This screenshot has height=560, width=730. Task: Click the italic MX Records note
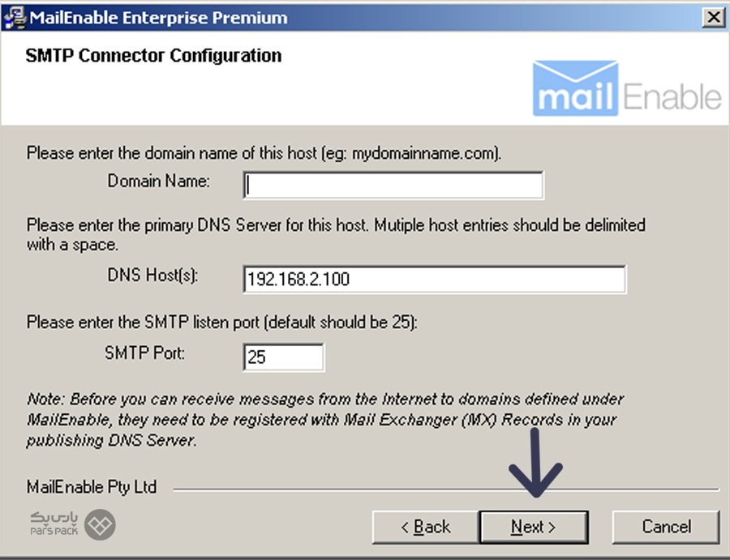[x=325, y=420]
